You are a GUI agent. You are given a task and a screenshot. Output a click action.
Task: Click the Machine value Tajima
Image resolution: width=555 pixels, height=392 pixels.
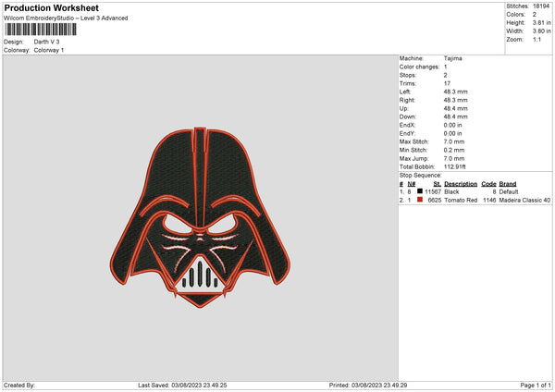[453, 58]
